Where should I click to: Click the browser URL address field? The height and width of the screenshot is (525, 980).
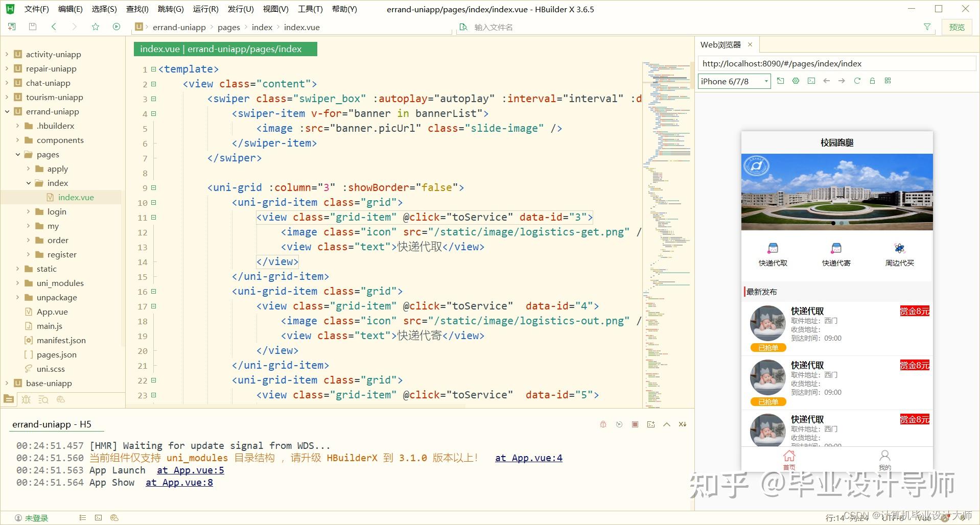pos(837,63)
